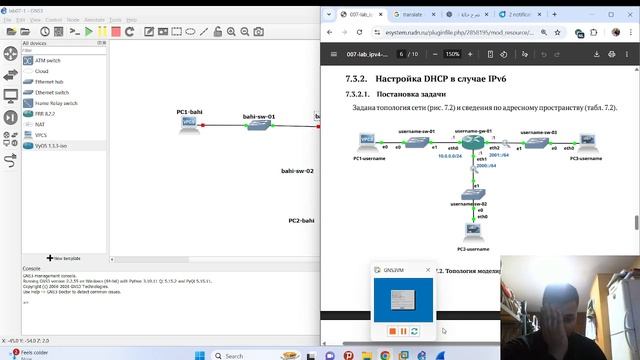Open console for all devices

click(74, 31)
